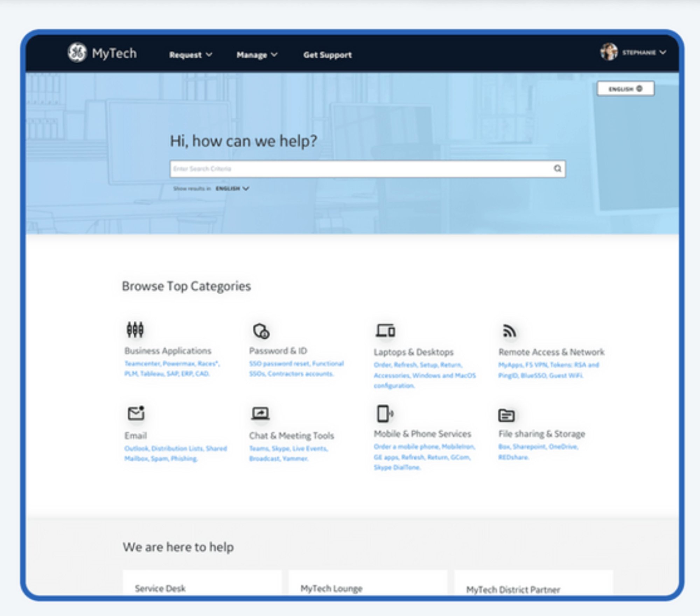Click the search magnifier icon

(x=557, y=168)
